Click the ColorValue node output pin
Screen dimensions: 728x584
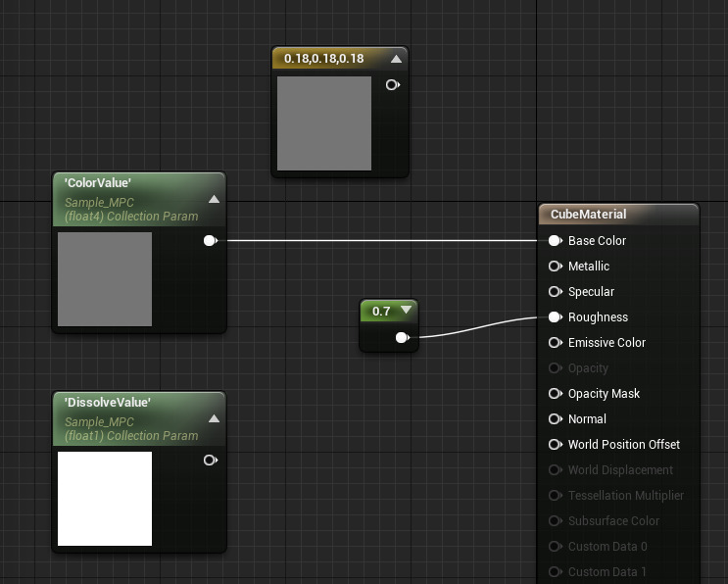(210, 241)
